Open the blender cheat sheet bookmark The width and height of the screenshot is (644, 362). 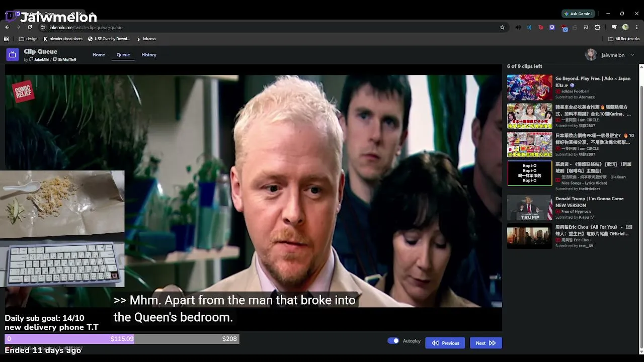63,39
